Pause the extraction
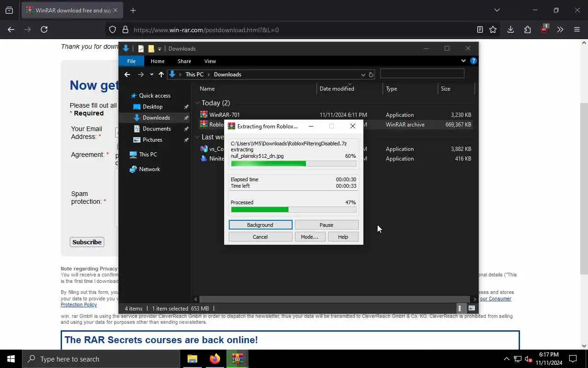Screen dimensions: 588x368 pos(326,225)
